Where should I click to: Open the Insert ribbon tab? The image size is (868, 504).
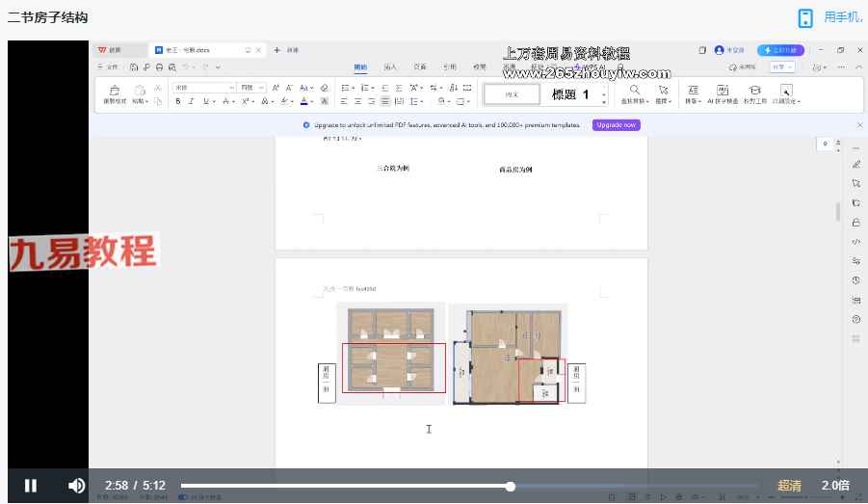[390, 67]
